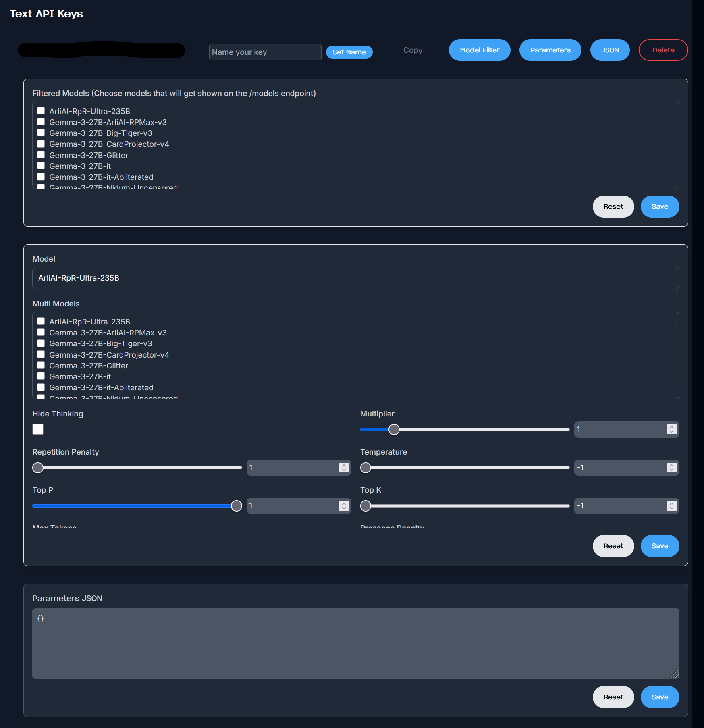The image size is (704, 728).
Task: Click the Temperature stepper arrows
Action: click(671, 468)
